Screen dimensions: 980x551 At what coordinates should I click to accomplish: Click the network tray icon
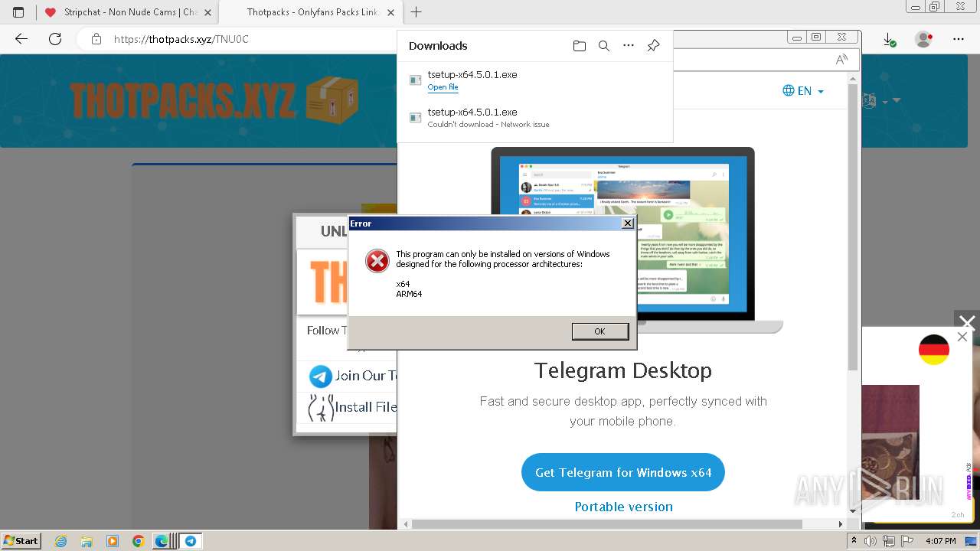(889, 541)
